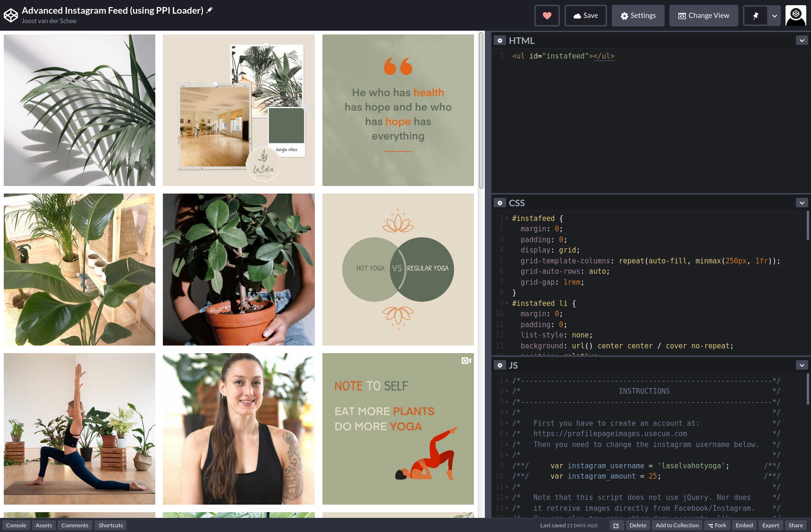Click the 'laselvahotyoga' username string in JS
This screenshot has width=811, height=532.
692,466
